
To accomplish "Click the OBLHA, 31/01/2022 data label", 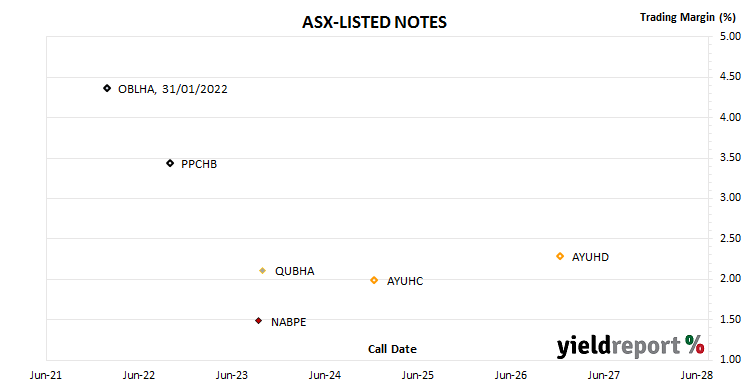I will click(x=173, y=89).
